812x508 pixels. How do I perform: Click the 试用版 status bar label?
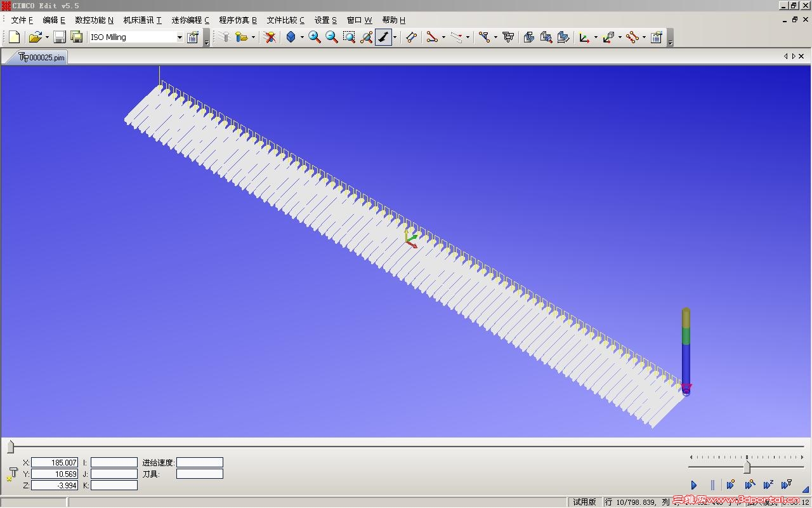click(584, 502)
